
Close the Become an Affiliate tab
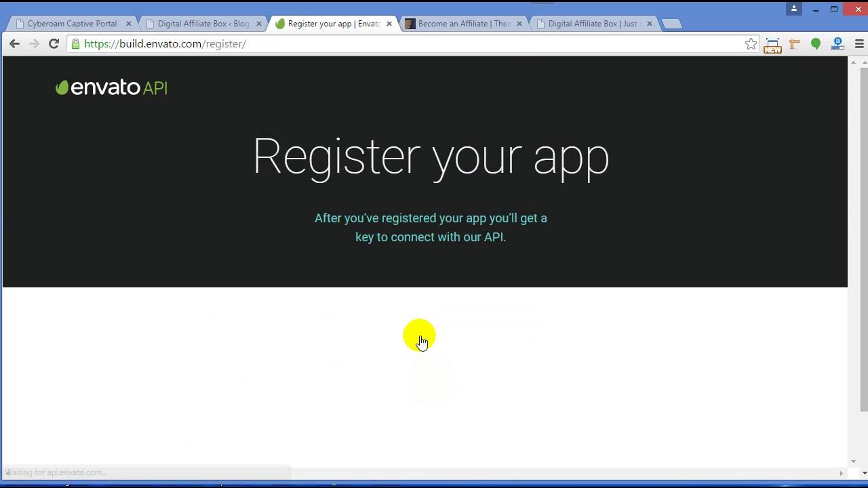519,24
